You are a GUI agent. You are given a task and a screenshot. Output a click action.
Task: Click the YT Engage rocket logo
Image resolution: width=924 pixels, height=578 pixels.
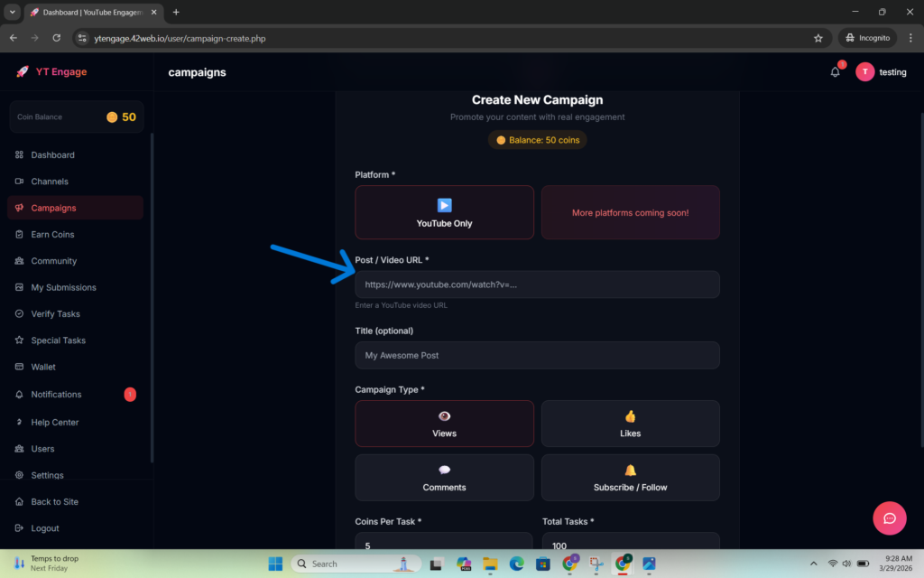click(23, 72)
